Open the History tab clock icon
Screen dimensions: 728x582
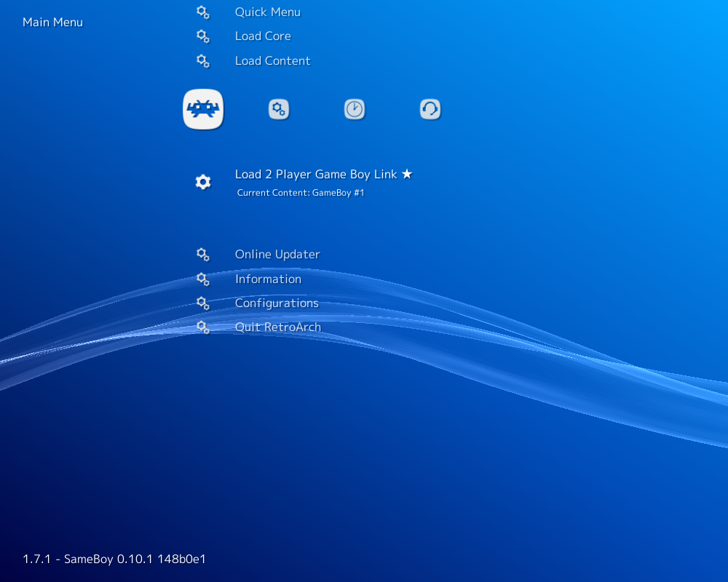[355, 110]
